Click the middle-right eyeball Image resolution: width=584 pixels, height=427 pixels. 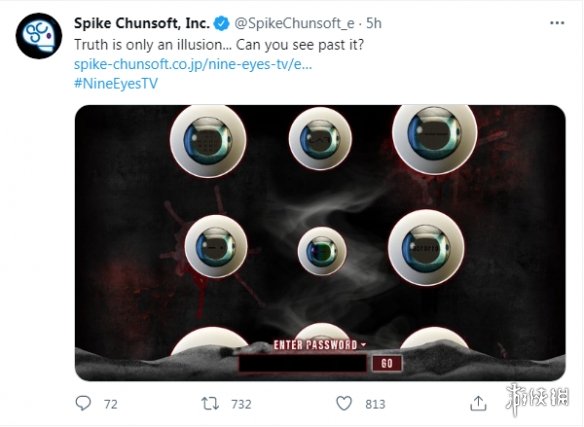(426, 248)
